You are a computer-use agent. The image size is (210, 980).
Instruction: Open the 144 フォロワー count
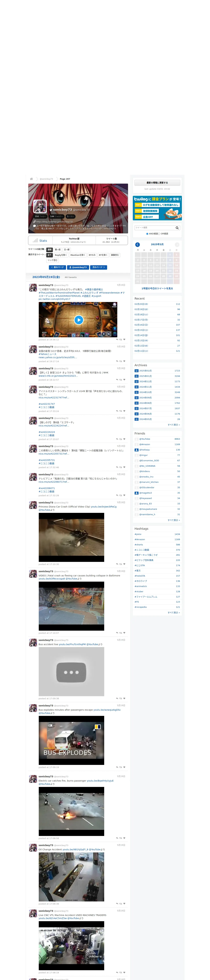(56, 216)
